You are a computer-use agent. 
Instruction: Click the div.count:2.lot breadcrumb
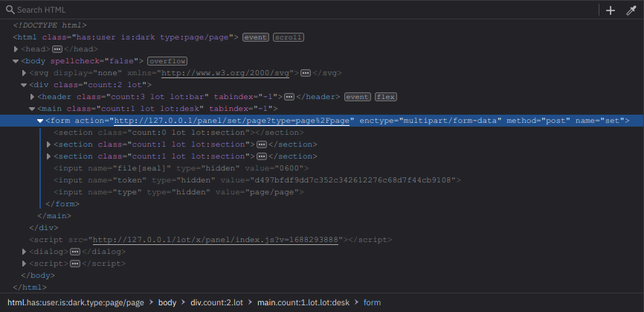point(217,303)
